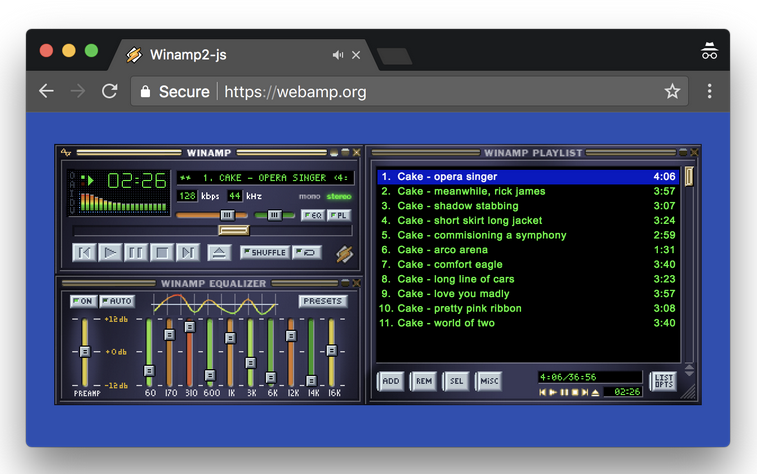Click the scrolling song title marquee
Viewport: 757px width, 474px height.
(265, 178)
